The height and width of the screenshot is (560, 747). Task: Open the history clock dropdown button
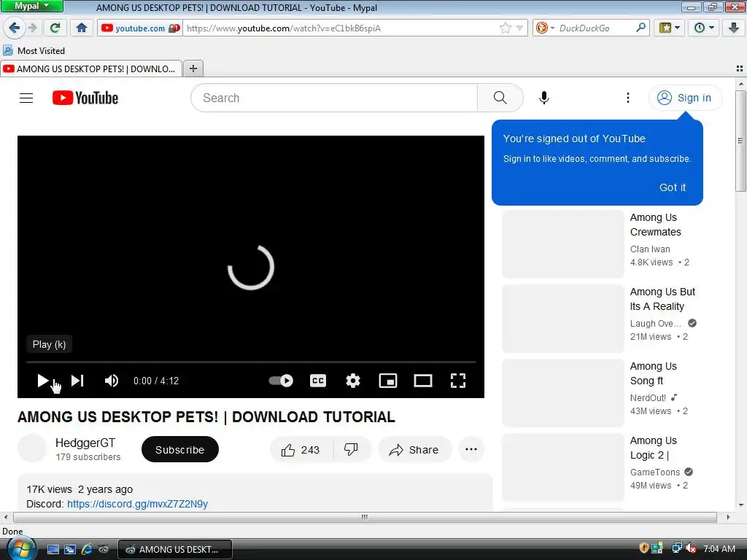[704, 28]
